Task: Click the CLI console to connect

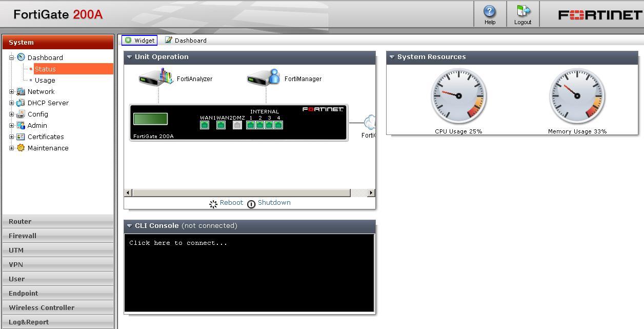Action: click(249, 273)
